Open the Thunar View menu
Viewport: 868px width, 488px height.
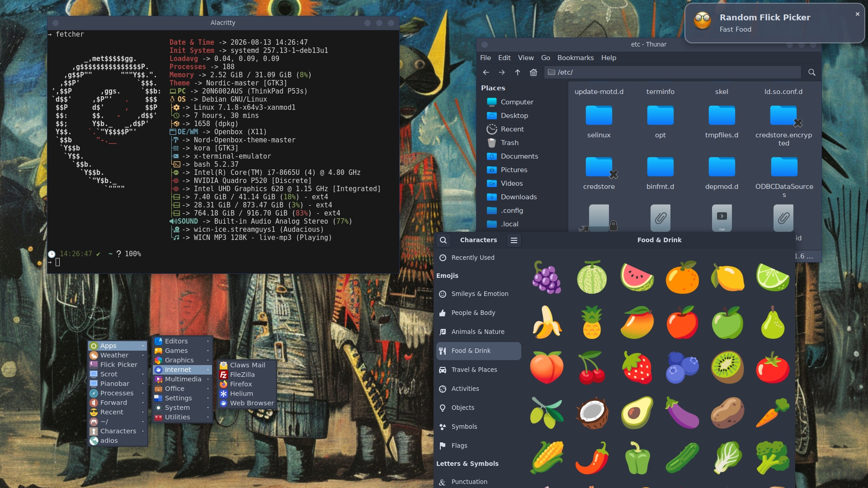[x=526, y=58]
